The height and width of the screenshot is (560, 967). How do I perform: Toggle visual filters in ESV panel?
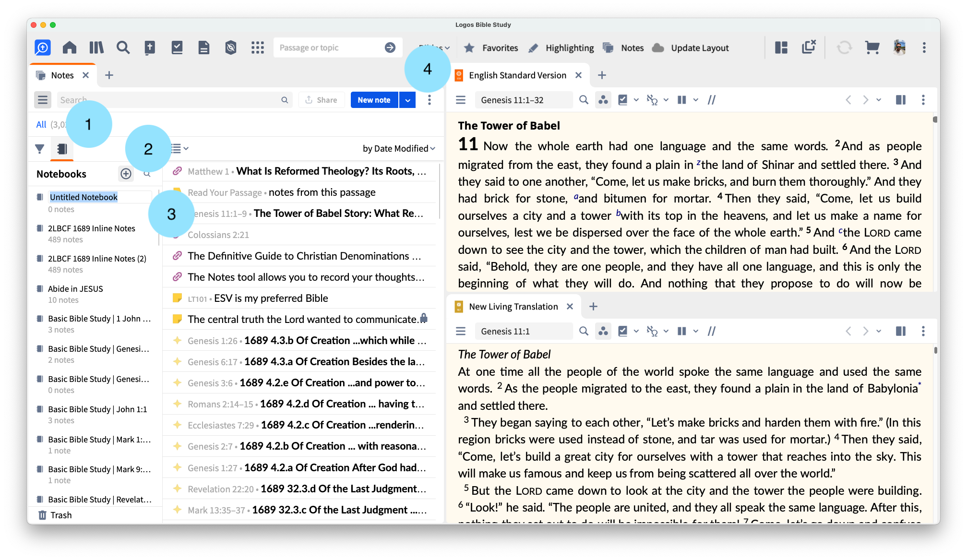(603, 100)
